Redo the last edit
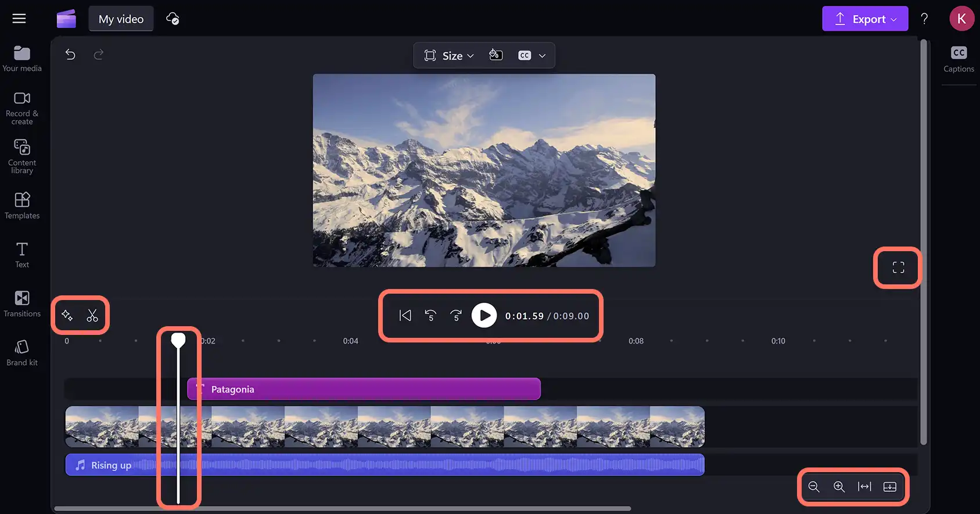This screenshot has height=514, width=980. [x=99, y=55]
